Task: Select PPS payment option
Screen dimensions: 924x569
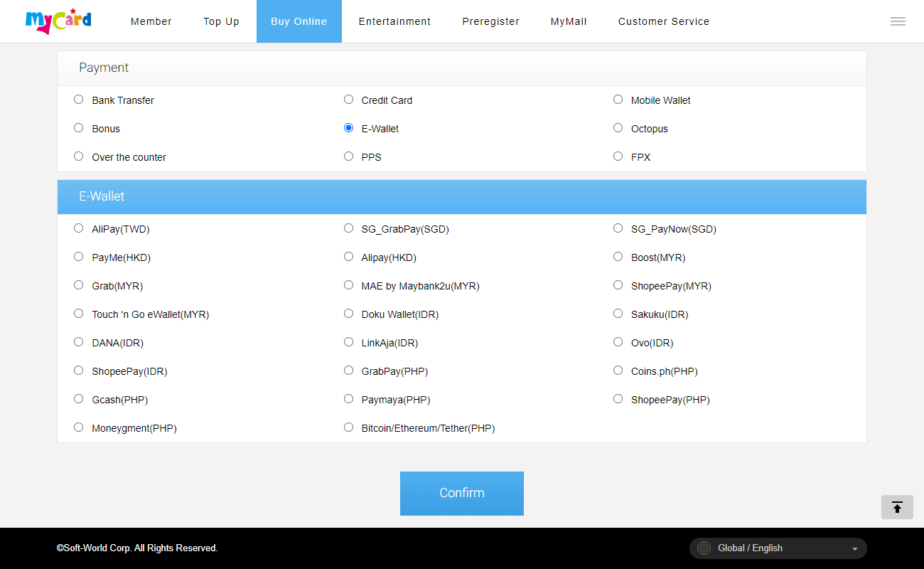Action: click(348, 156)
